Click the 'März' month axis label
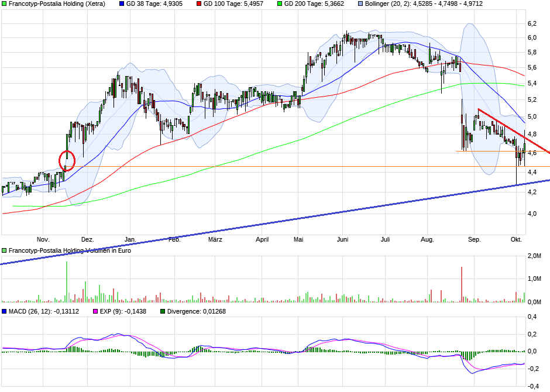The height and width of the screenshot is (392, 550). coord(215,239)
